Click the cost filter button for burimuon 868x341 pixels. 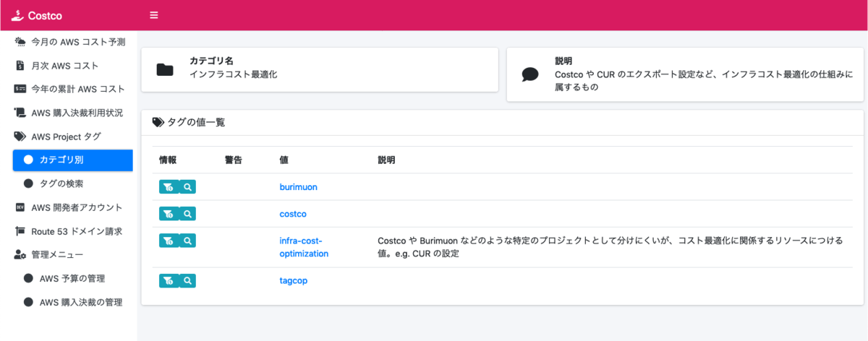pos(168,187)
